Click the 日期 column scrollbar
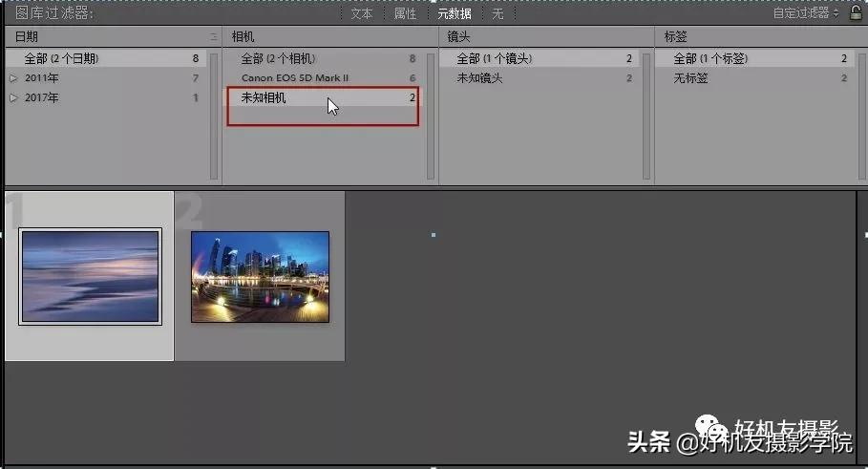868x469 pixels. (214, 116)
